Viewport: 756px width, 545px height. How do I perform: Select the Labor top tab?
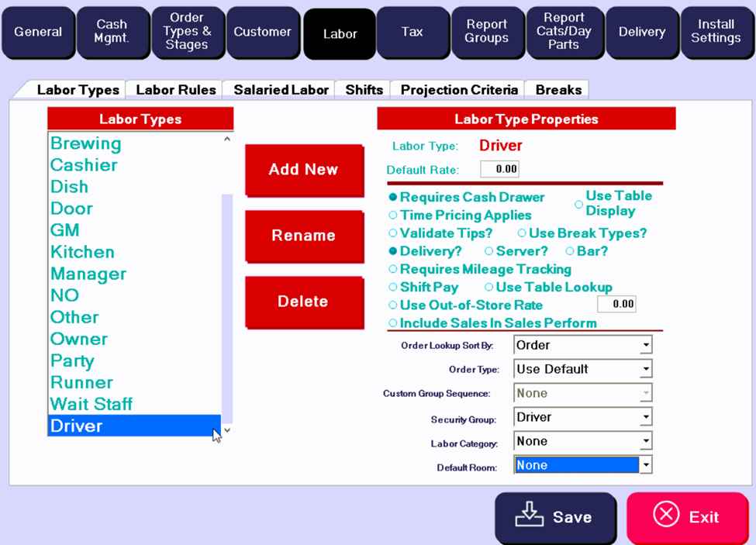pos(340,34)
